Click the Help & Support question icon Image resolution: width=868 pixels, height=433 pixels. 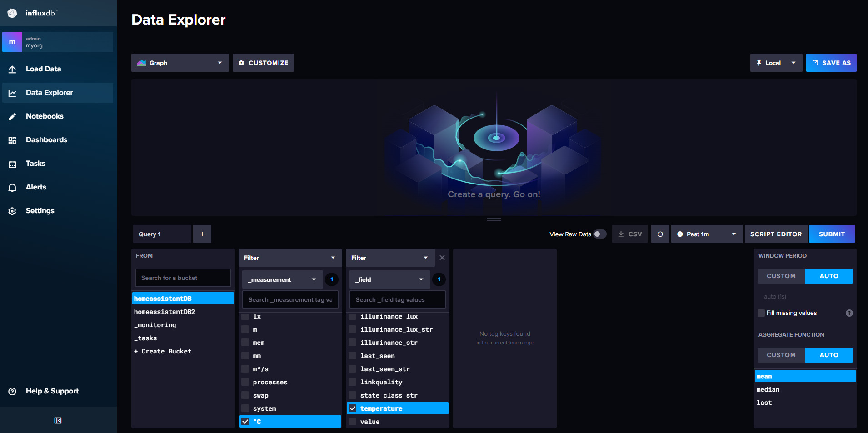tap(12, 391)
